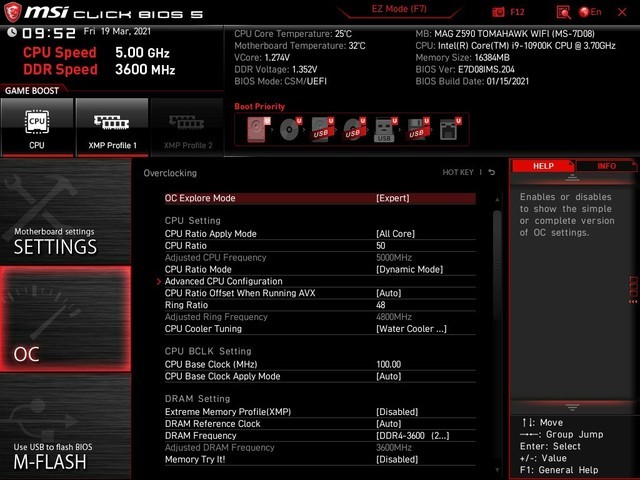Edit the Ring Ratio value 48
The height and width of the screenshot is (480, 640).
(320, 305)
